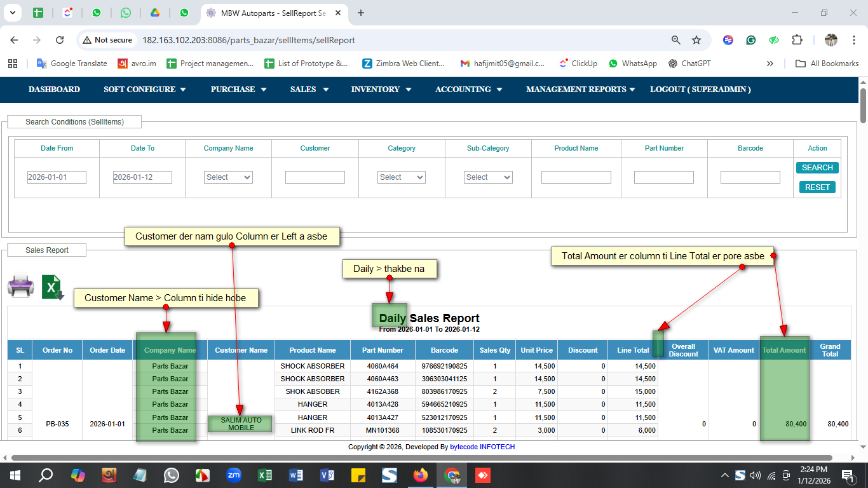
Task: Open the zoom magnifier icon in address bar
Action: (676, 40)
